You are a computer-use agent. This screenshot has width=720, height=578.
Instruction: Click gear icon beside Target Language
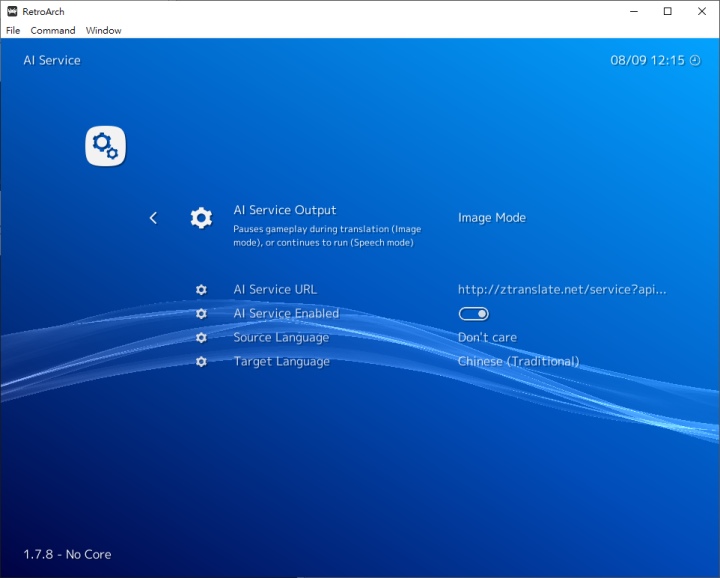click(201, 362)
